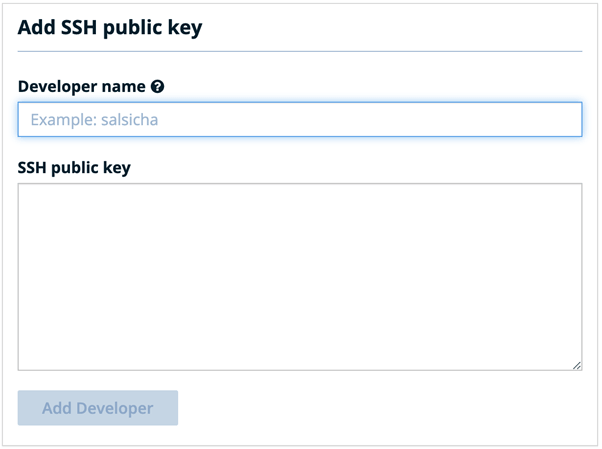This screenshot has width=602, height=449.
Task: Click inside the large key text box
Action: (300, 277)
